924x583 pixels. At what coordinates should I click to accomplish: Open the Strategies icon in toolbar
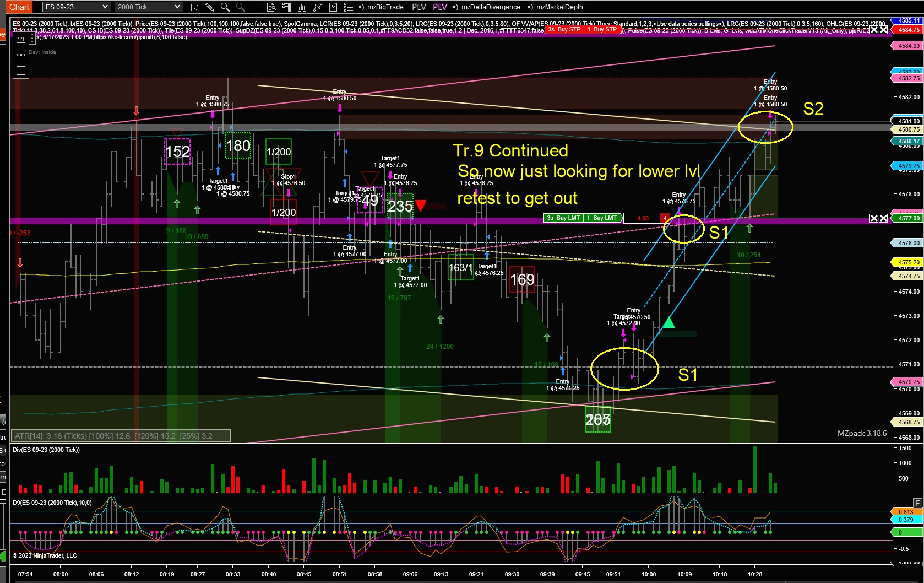[x=318, y=7]
